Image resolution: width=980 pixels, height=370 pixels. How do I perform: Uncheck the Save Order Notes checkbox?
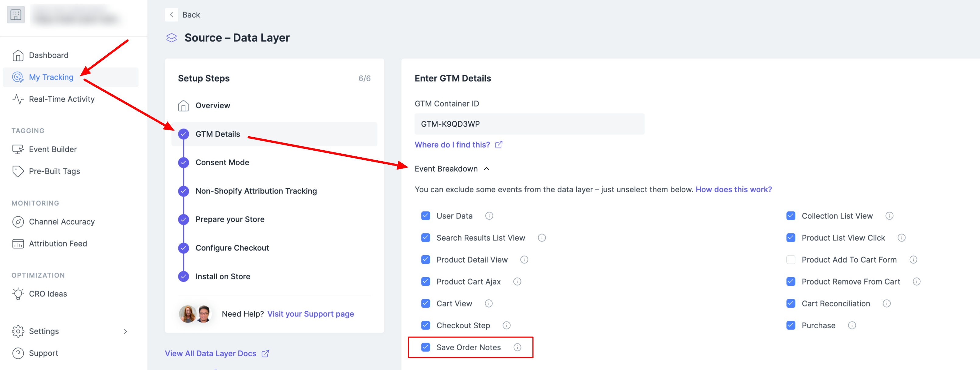[x=425, y=347]
